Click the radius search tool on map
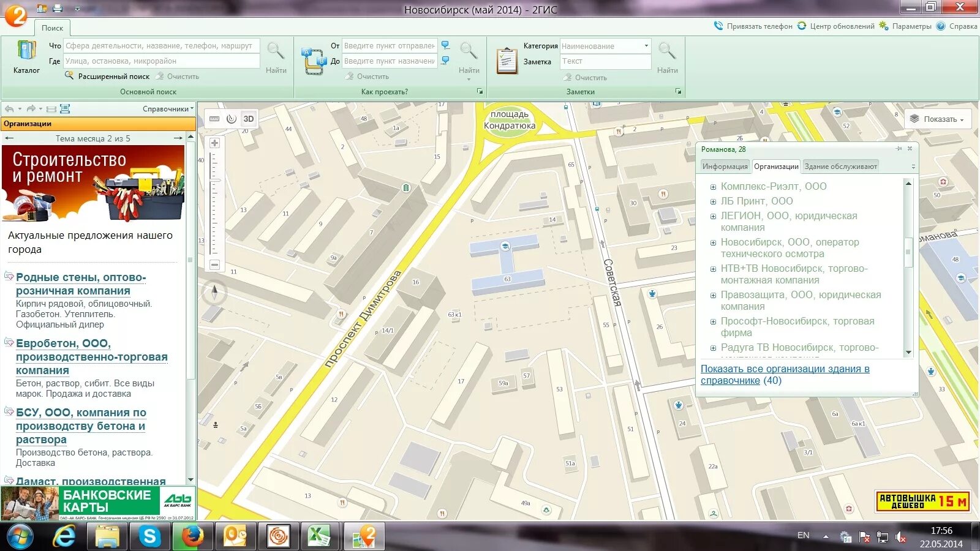The image size is (980, 551). point(231,119)
